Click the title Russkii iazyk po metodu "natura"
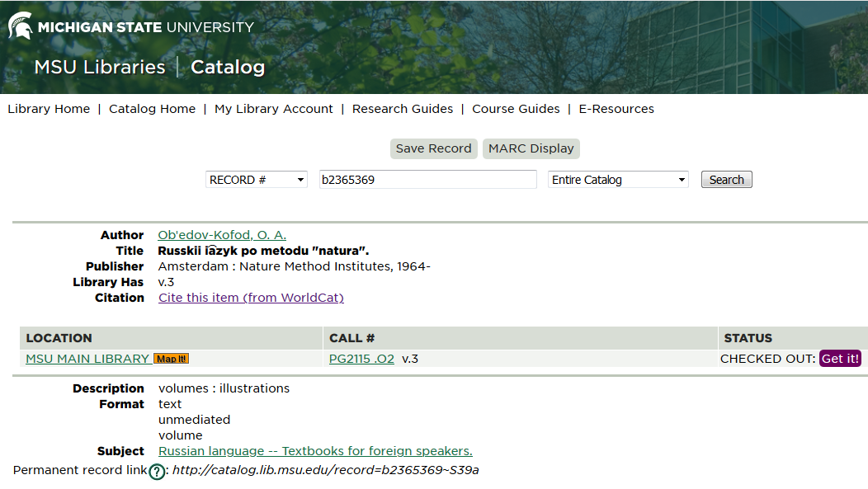This screenshot has height=489, width=868. click(263, 251)
